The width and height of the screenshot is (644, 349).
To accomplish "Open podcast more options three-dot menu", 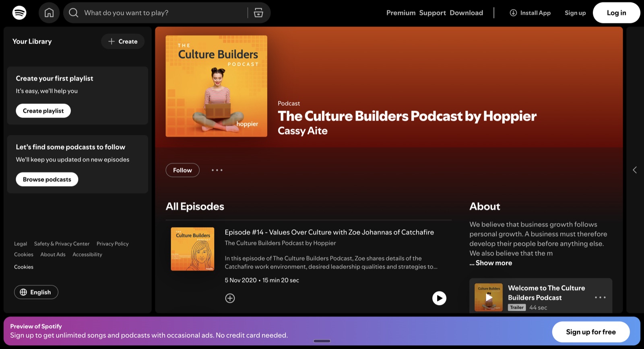I will click(x=217, y=170).
